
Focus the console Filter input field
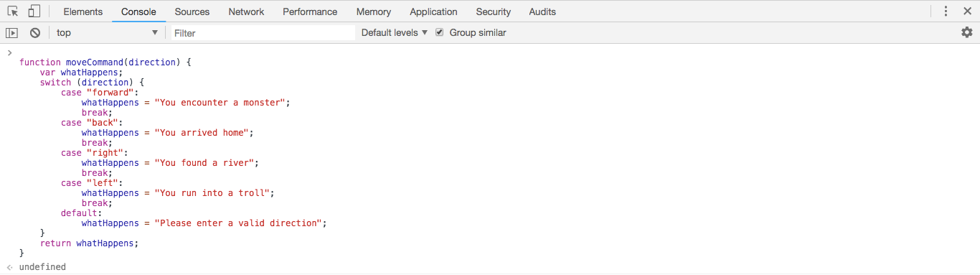pos(263,33)
